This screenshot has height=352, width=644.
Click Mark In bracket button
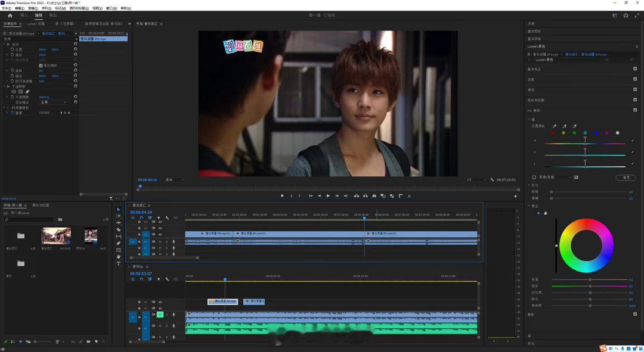(291, 196)
